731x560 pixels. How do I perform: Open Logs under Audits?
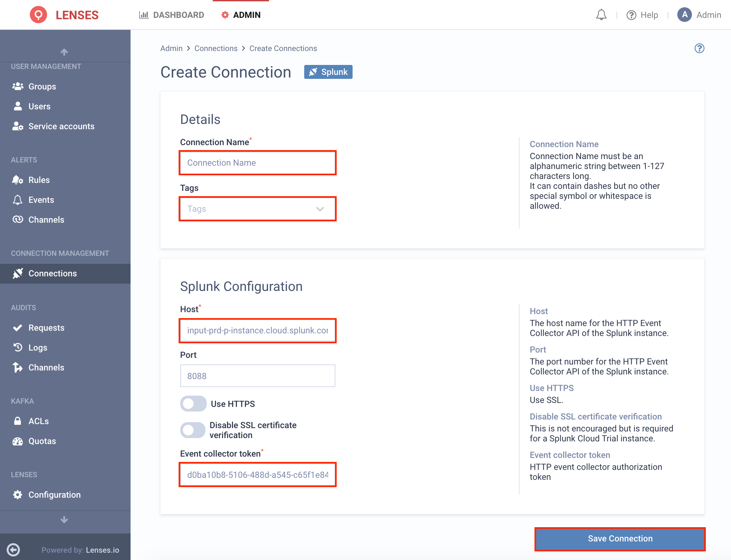pos(65,348)
